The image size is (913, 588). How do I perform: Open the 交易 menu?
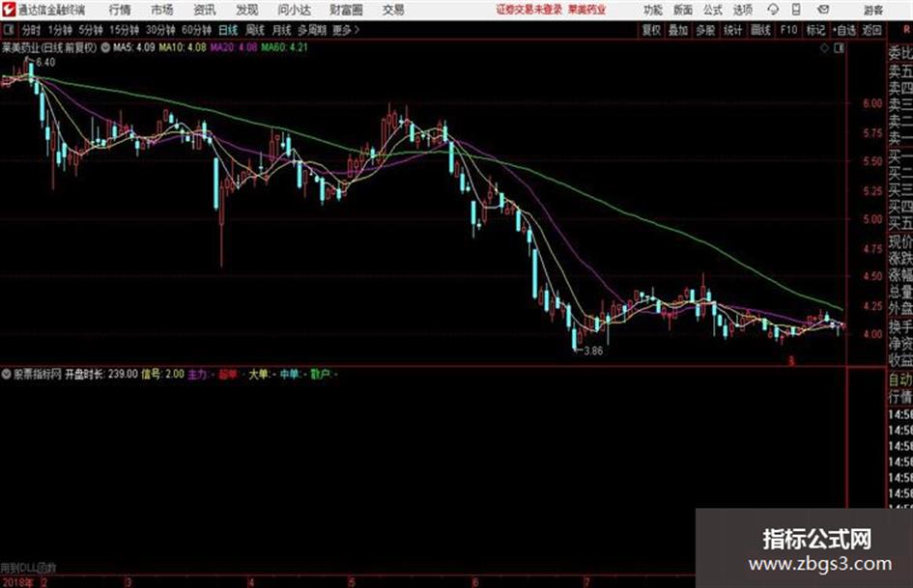[x=393, y=10]
